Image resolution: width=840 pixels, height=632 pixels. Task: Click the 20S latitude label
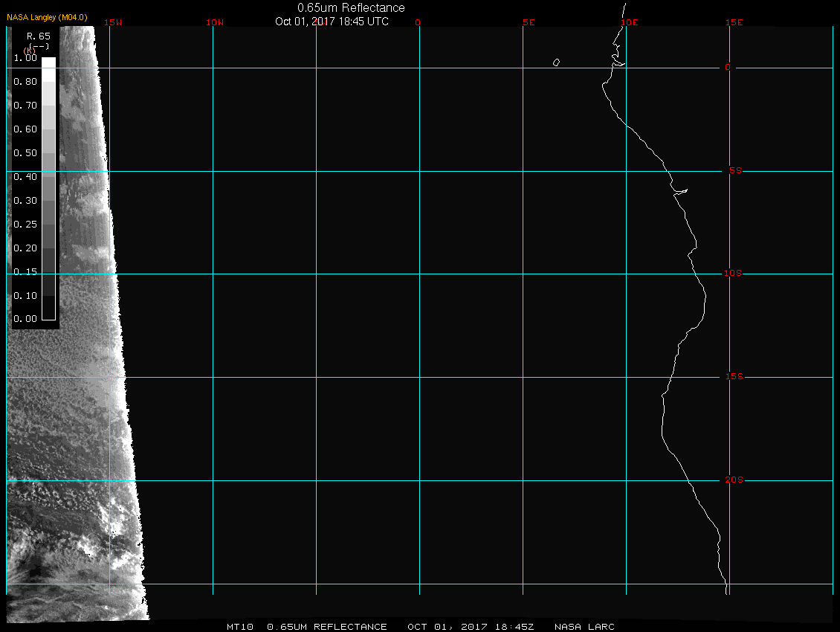coord(732,480)
